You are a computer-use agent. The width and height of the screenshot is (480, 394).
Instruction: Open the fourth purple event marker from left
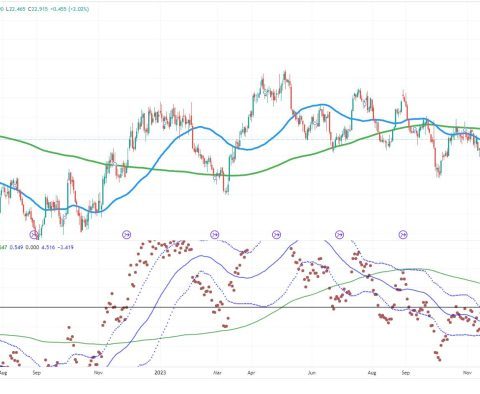coord(276,235)
